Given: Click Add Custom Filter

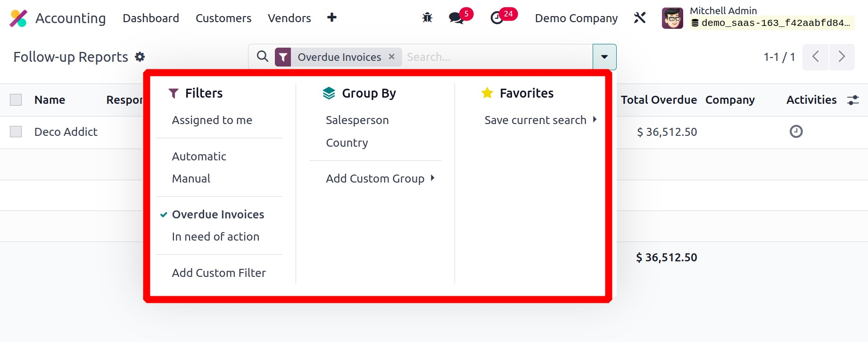Looking at the screenshot, I should [219, 273].
